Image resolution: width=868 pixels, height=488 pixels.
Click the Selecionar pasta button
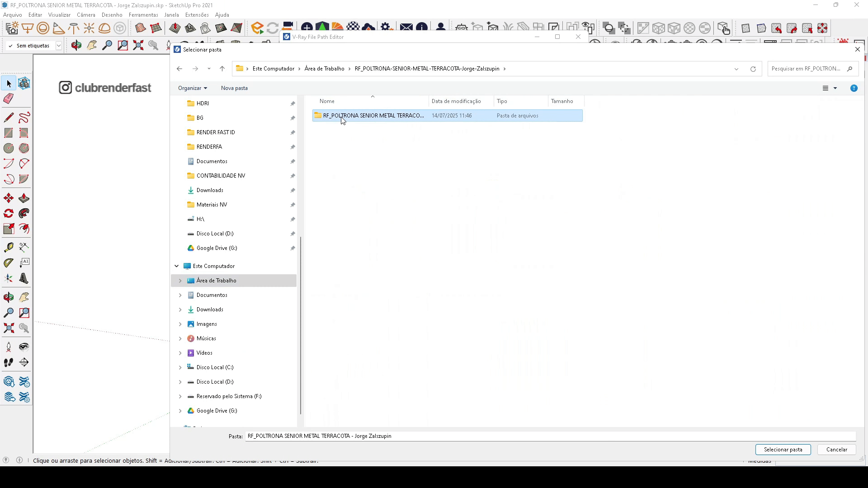[783, 450]
